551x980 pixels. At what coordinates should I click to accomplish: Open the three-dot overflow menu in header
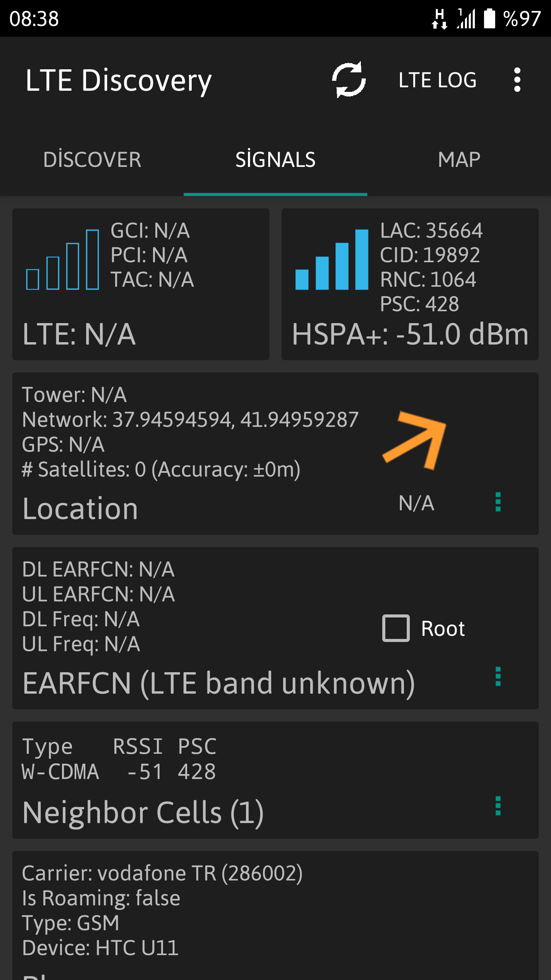pos(517,80)
